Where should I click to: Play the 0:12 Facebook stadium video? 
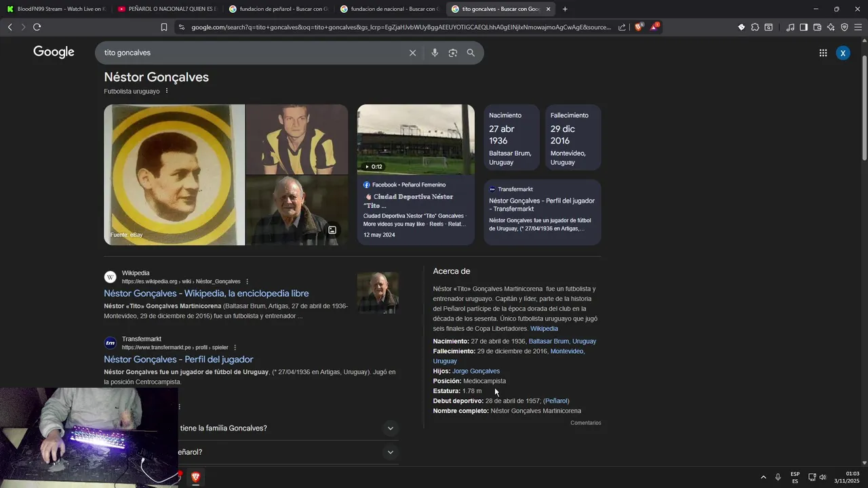(x=416, y=140)
